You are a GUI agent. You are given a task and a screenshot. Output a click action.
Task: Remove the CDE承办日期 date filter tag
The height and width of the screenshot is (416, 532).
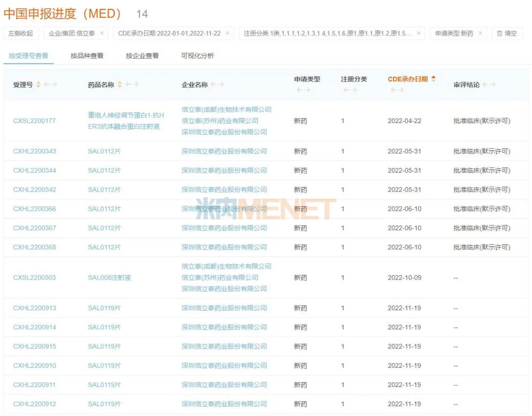point(227,33)
